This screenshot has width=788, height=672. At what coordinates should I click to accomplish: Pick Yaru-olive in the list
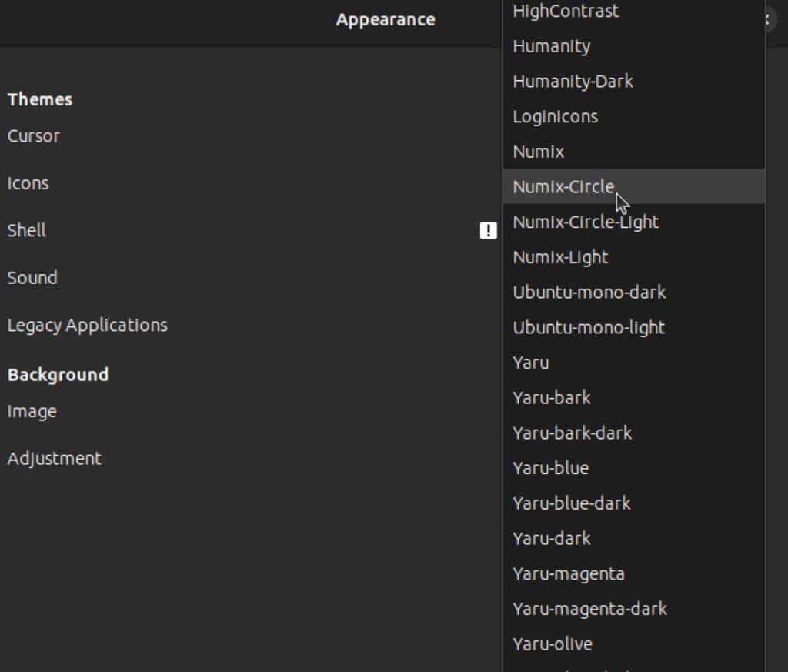tap(634, 644)
